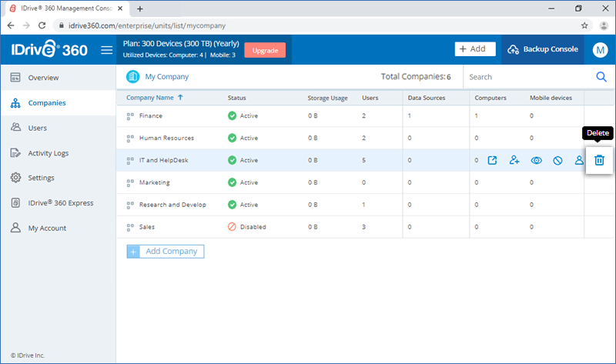Click the Status column header
The width and height of the screenshot is (616, 364).
[237, 98]
